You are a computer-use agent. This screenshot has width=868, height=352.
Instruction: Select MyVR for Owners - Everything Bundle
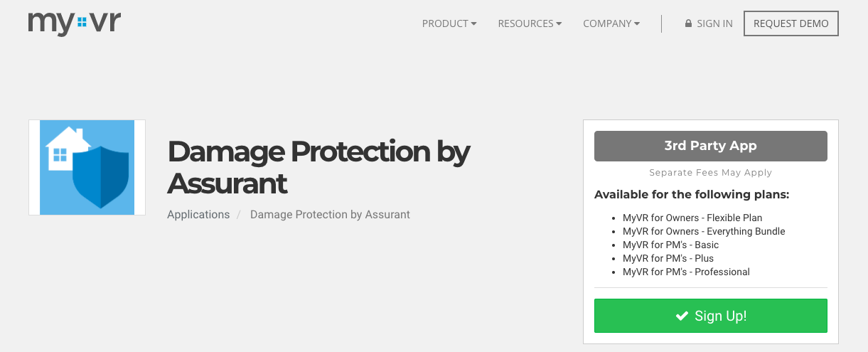(704, 231)
